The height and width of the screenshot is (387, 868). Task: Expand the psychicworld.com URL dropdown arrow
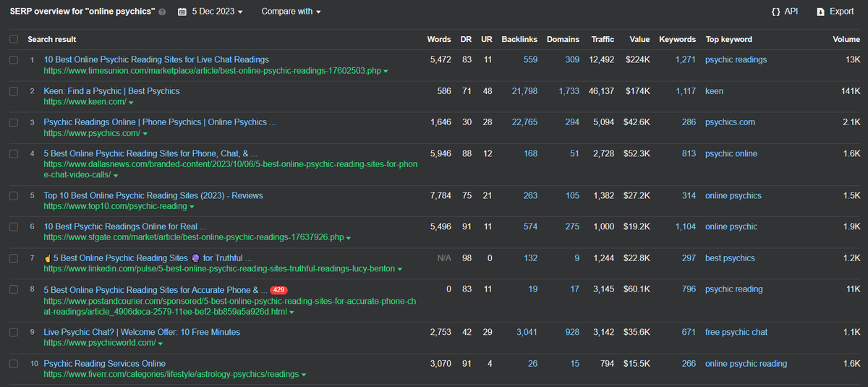tap(161, 344)
